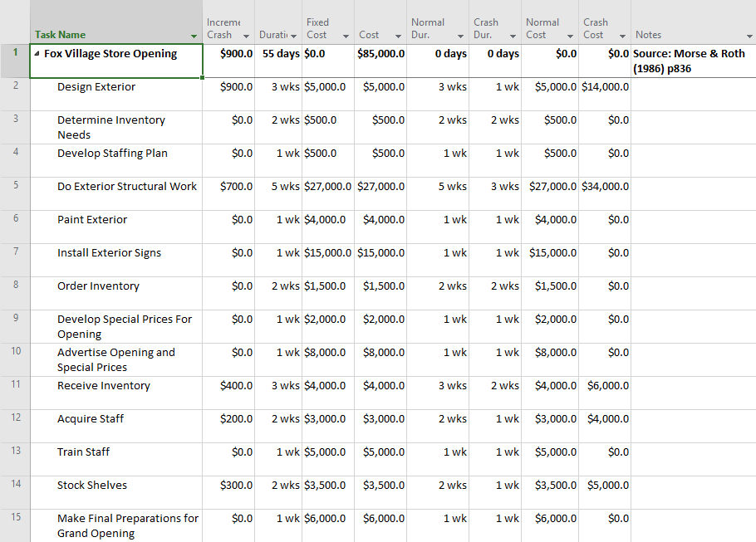Open the Fixed Cost column filter dropdown

pyautogui.click(x=346, y=37)
